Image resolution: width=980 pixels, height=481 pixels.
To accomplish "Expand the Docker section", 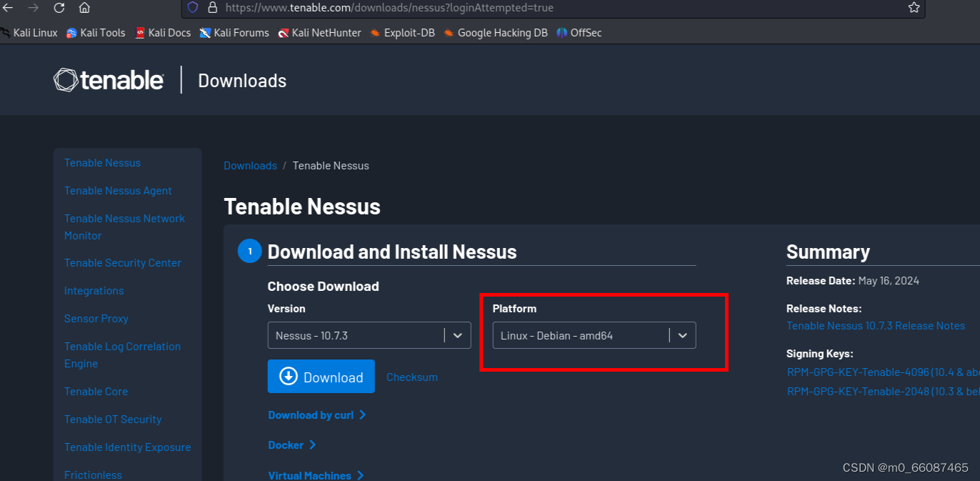I will coord(292,445).
